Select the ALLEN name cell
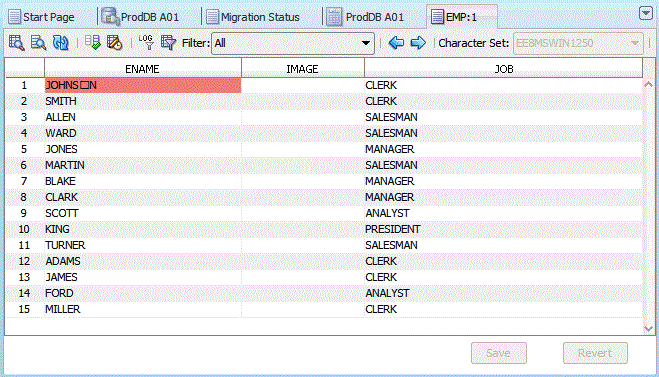Viewport: 659px width, 377px height. click(x=143, y=117)
